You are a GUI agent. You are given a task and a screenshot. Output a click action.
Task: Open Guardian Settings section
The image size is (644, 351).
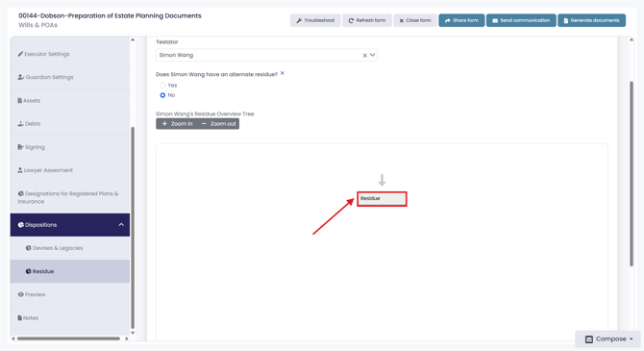coord(70,77)
